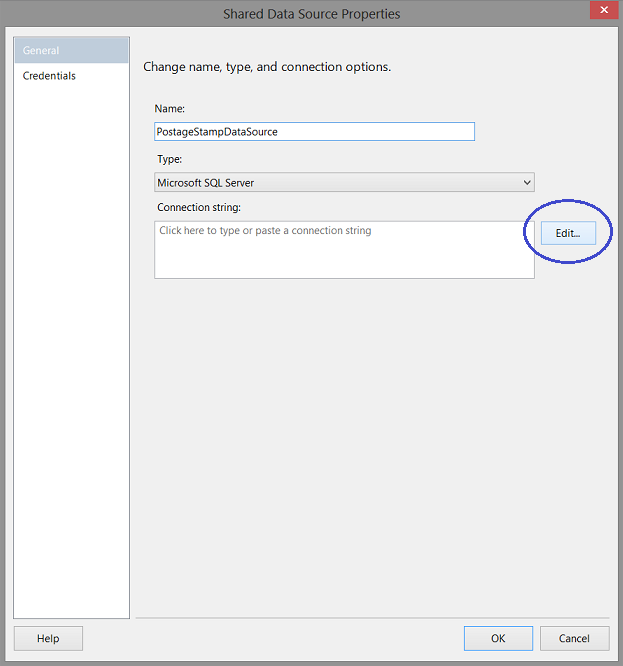Click the PostageStampDataSource text
This screenshot has width=623, height=666.
[217, 131]
